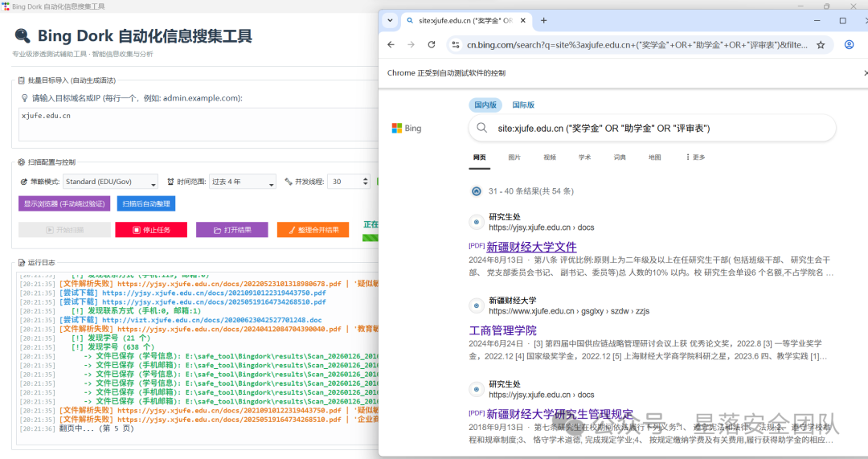Bookmark this page with the star icon
This screenshot has width=868, height=459.
[x=821, y=45]
